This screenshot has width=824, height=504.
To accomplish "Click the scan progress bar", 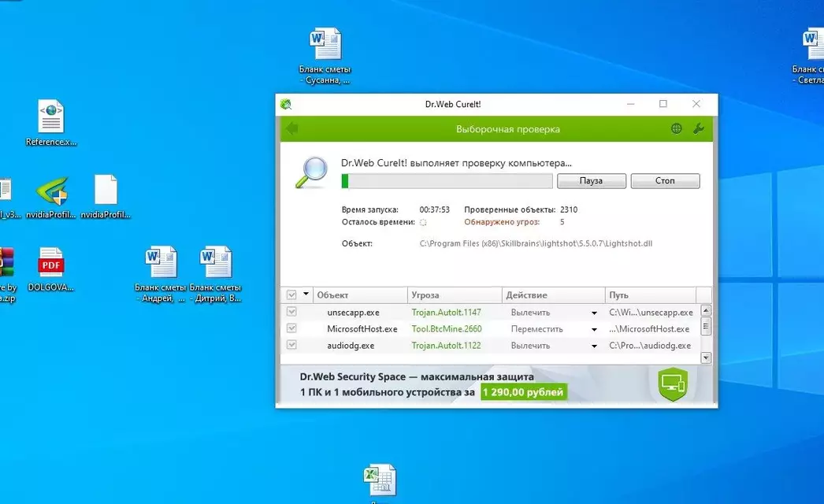I will tap(447, 181).
